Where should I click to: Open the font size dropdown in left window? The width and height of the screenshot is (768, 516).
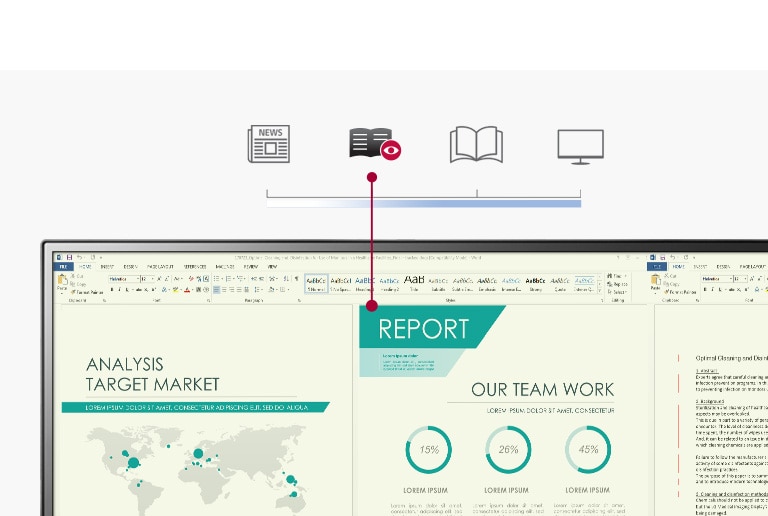148,279
